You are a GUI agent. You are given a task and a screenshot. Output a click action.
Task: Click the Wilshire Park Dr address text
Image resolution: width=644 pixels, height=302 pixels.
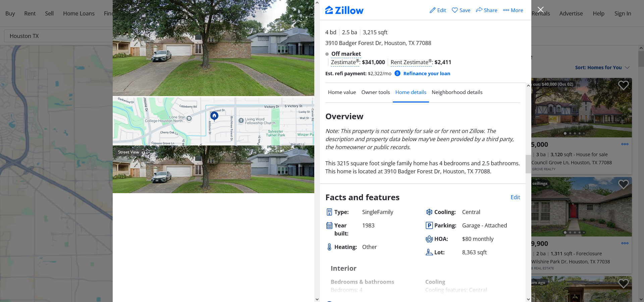(x=571, y=262)
